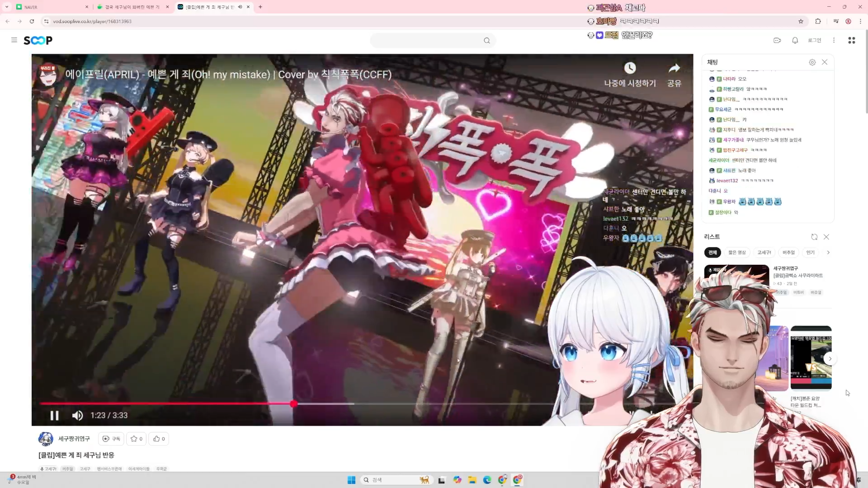Click the search magnifier icon

pos(486,41)
